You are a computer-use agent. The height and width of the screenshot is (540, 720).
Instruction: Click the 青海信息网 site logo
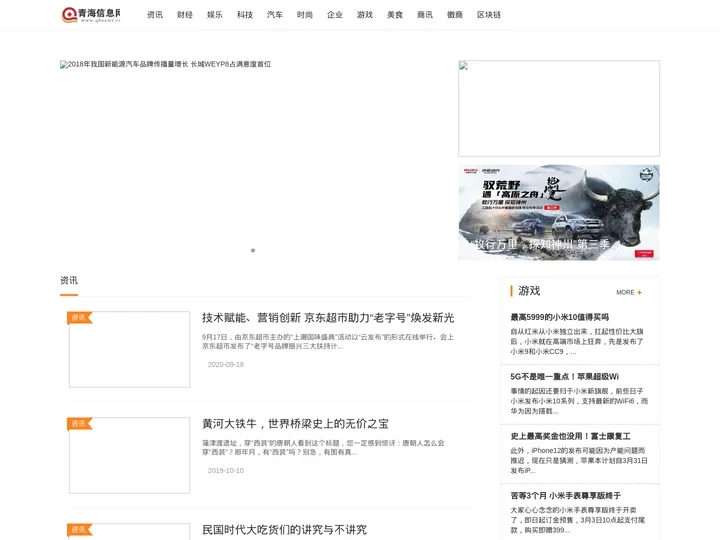tap(91, 15)
